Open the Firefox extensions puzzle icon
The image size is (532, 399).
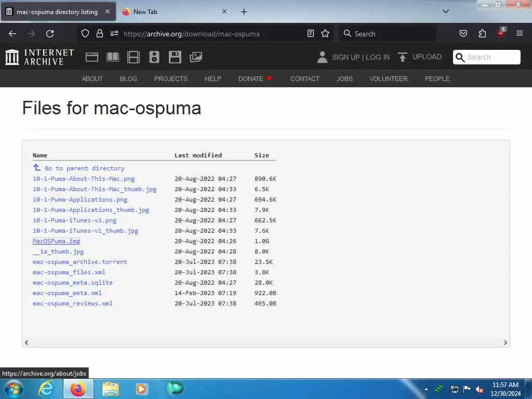point(482,33)
